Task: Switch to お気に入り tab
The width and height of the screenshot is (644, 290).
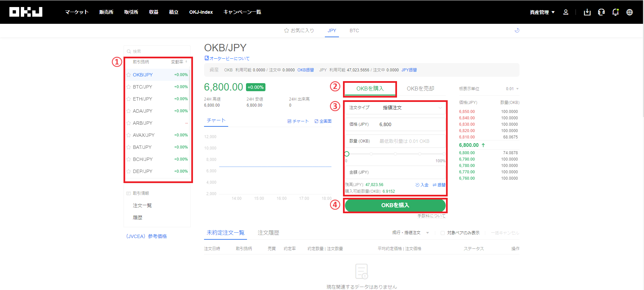Action: (x=299, y=31)
